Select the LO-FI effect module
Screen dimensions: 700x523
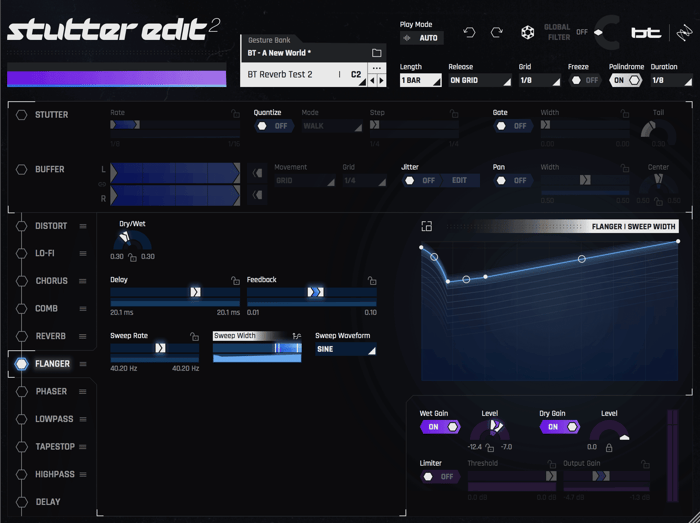pos(45,253)
